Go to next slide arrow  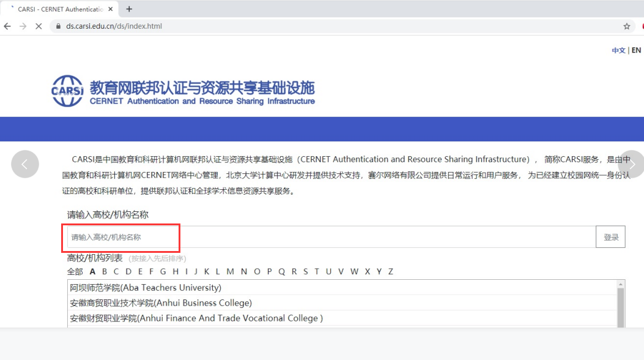(x=632, y=164)
